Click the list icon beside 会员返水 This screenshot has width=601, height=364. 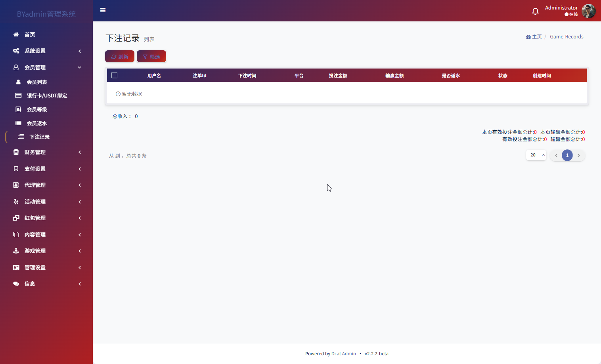[x=18, y=123]
